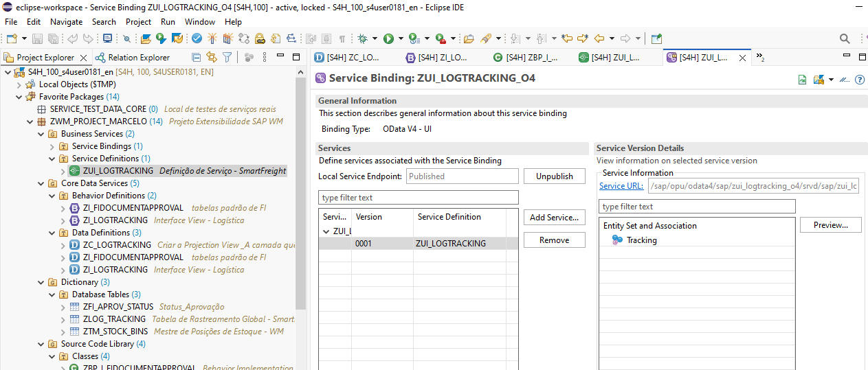Click the Service URL path field
The image size is (868, 370).
coord(753,186)
